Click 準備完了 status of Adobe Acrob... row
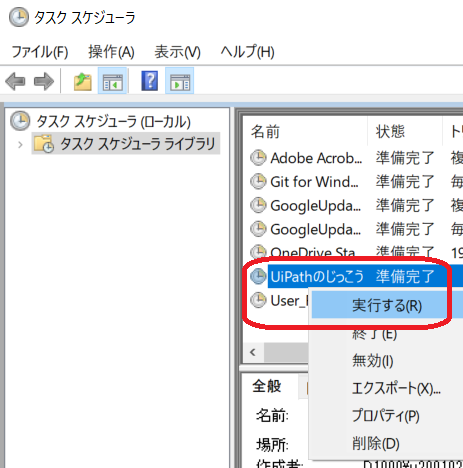 [405, 158]
